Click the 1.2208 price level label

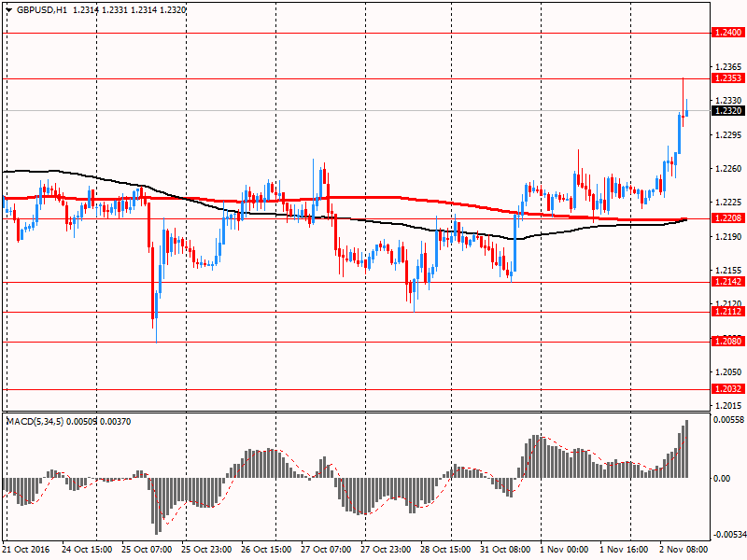coord(728,218)
